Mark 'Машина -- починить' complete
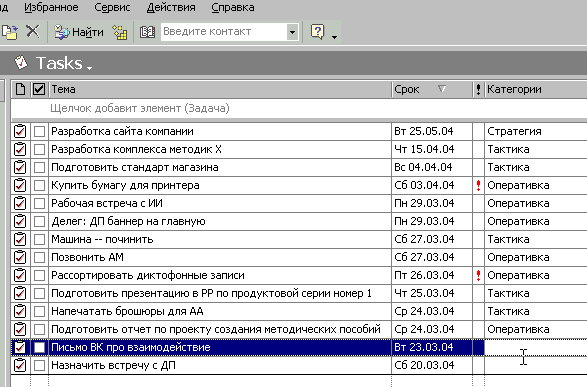 39,240
